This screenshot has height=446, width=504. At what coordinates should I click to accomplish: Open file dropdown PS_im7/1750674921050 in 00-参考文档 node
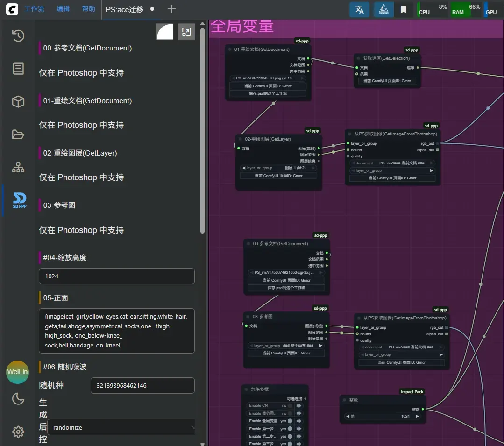pyautogui.click(x=286, y=272)
